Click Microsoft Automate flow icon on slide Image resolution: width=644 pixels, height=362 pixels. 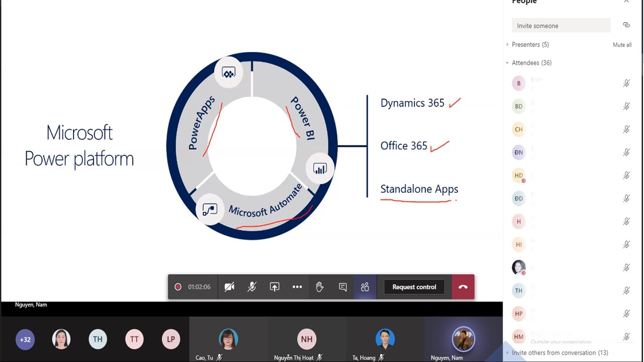pyautogui.click(x=210, y=210)
